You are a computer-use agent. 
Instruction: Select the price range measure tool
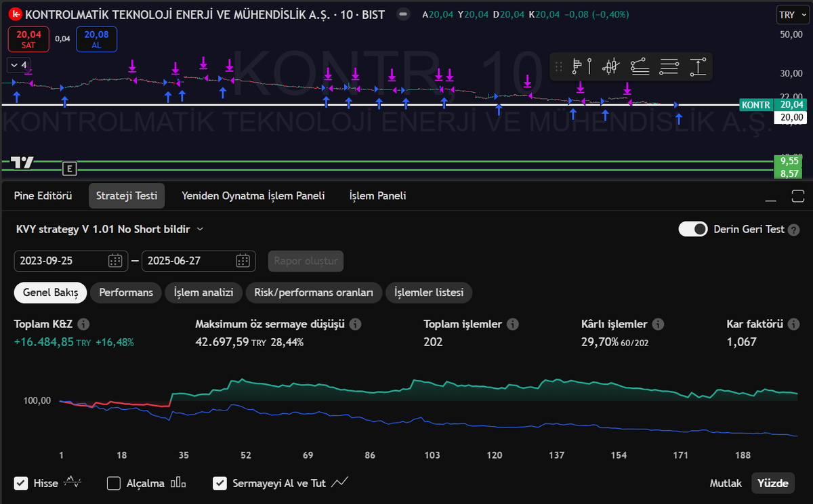point(699,66)
